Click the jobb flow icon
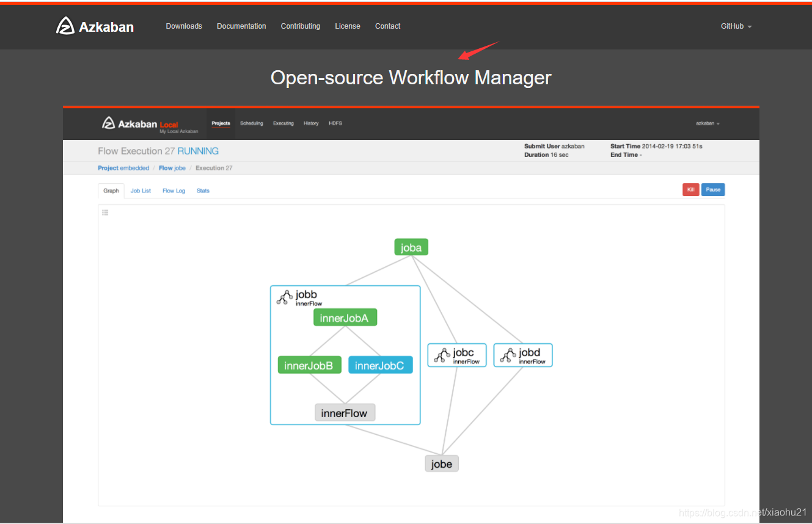This screenshot has width=812, height=524. (283, 297)
